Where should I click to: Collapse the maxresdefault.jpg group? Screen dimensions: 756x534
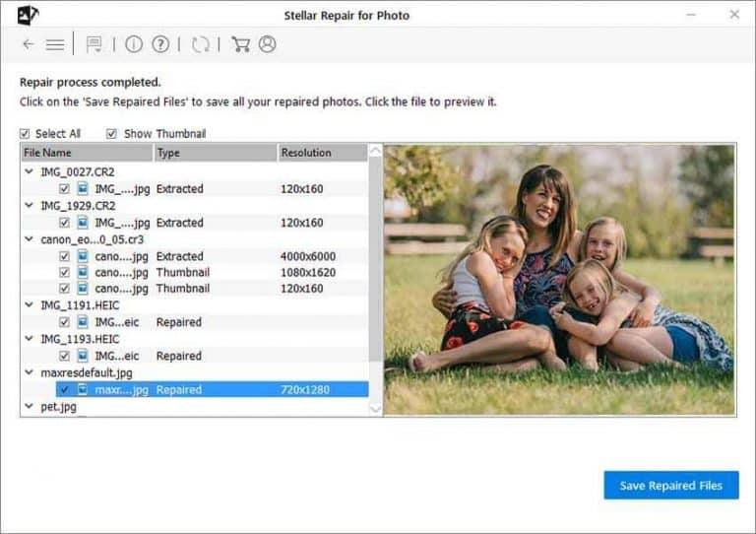(29, 371)
